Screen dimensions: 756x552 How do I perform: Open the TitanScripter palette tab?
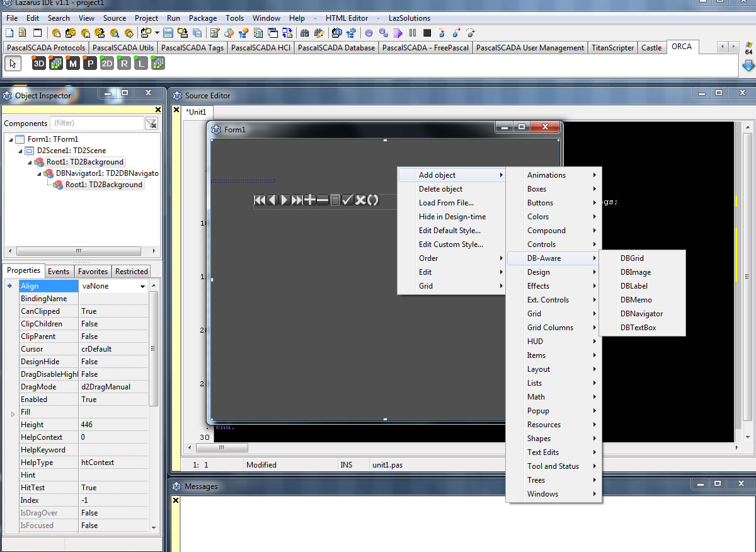click(613, 48)
